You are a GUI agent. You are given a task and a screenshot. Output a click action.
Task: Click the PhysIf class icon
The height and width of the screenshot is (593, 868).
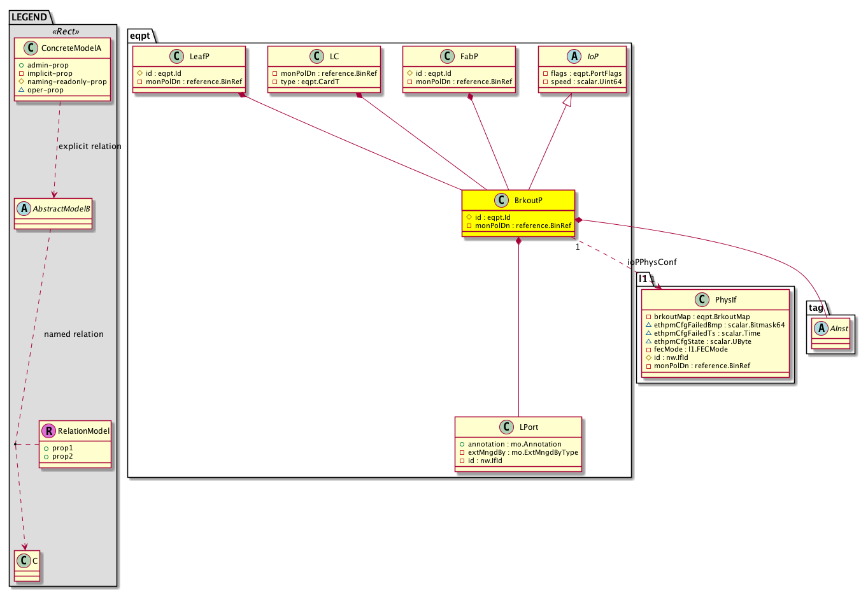[702, 300]
